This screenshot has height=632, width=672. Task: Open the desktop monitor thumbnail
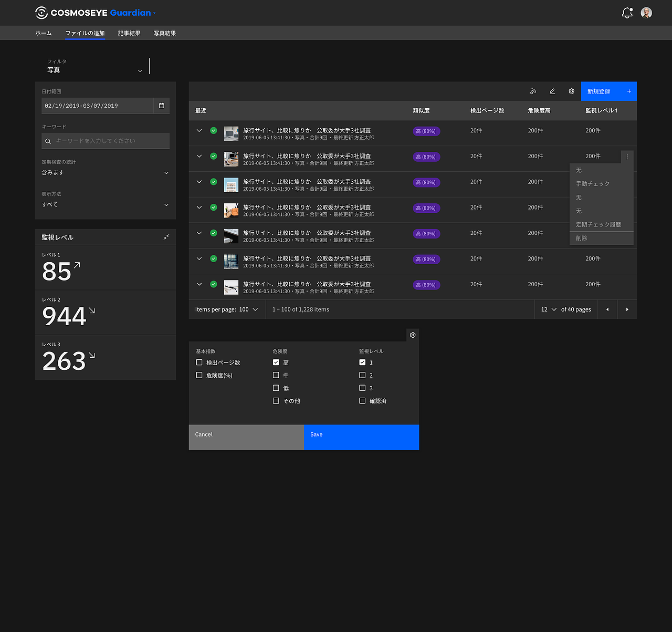pyautogui.click(x=231, y=133)
